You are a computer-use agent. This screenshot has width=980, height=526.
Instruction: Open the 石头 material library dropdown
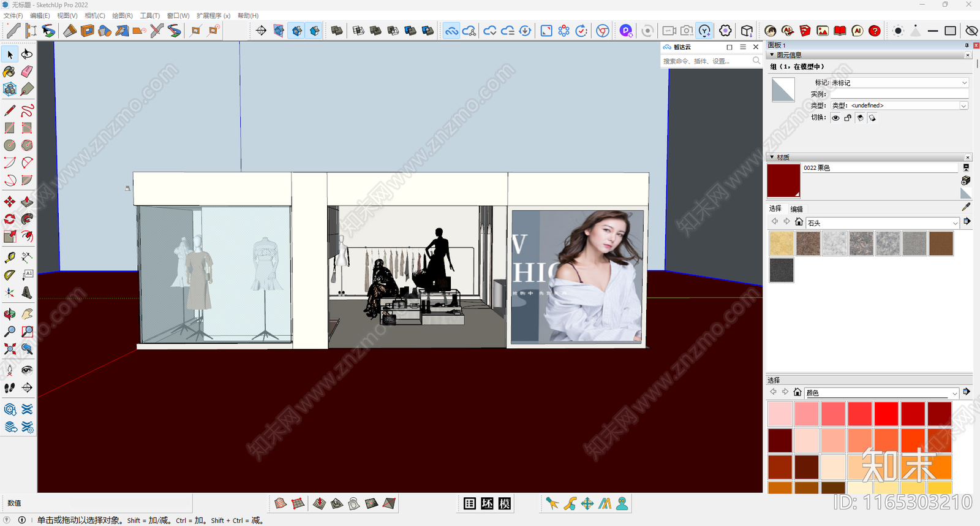(x=883, y=223)
